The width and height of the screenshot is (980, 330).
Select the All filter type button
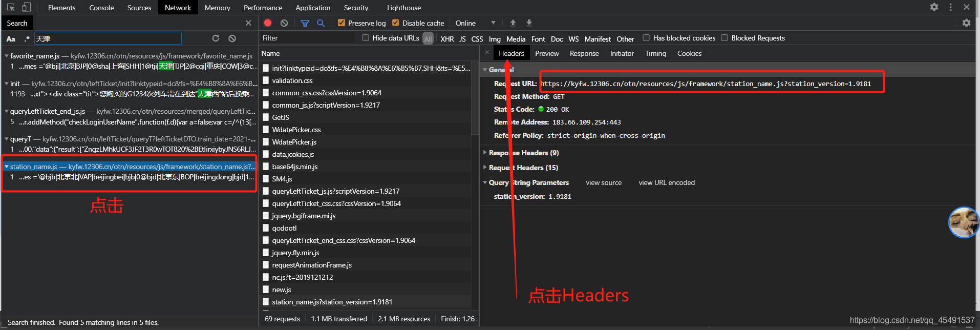tap(428, 39)
